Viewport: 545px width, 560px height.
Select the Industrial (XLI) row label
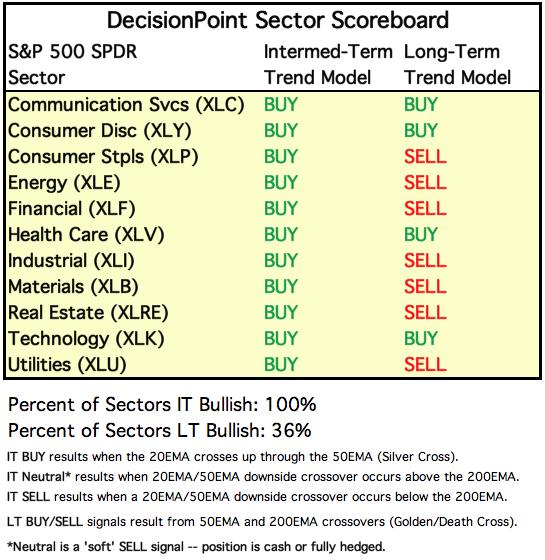tap(71, 261)
